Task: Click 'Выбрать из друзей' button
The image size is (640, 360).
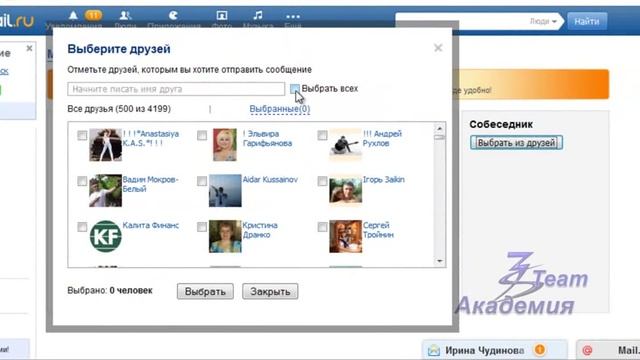Action: (x=516, y=143)
